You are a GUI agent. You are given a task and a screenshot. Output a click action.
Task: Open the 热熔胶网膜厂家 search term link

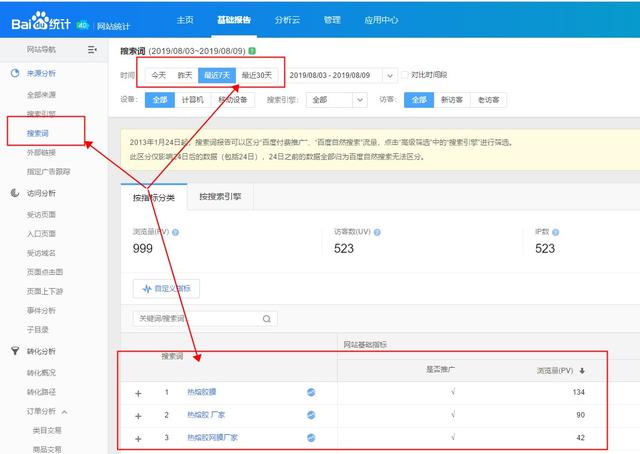tap(212, 438)
